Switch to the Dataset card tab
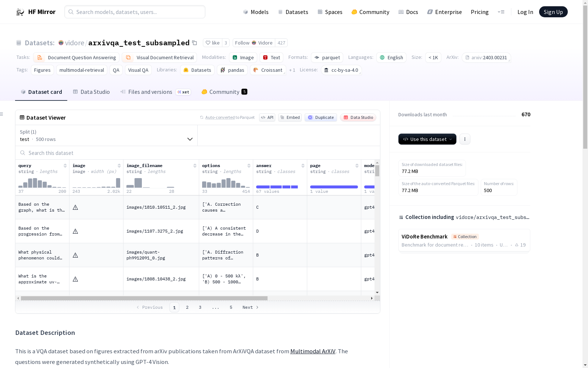This screenshot has height=368, width=588. click(41, 92)
